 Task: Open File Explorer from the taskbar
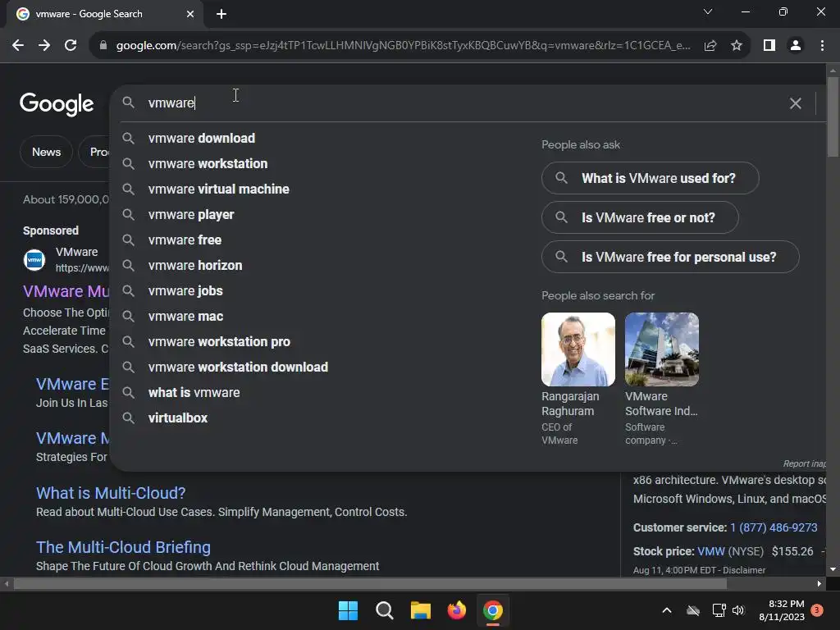click(x=421, y=610)
